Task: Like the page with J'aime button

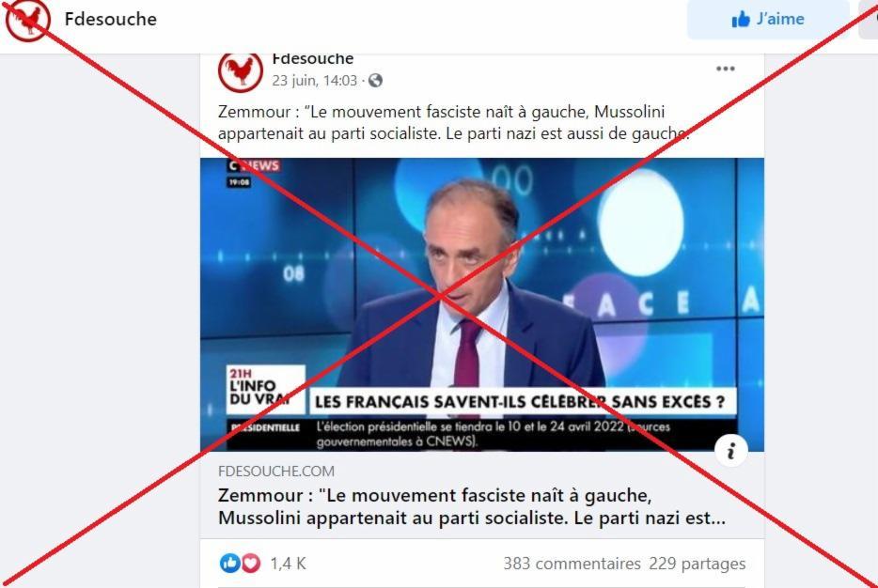Action: pos(768,20)
